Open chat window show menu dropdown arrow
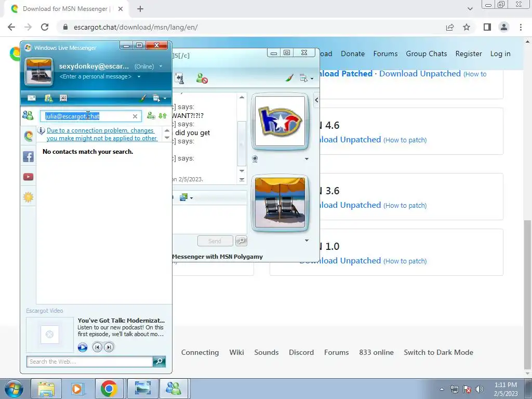532x399 pixels. (x=312, y=79)
